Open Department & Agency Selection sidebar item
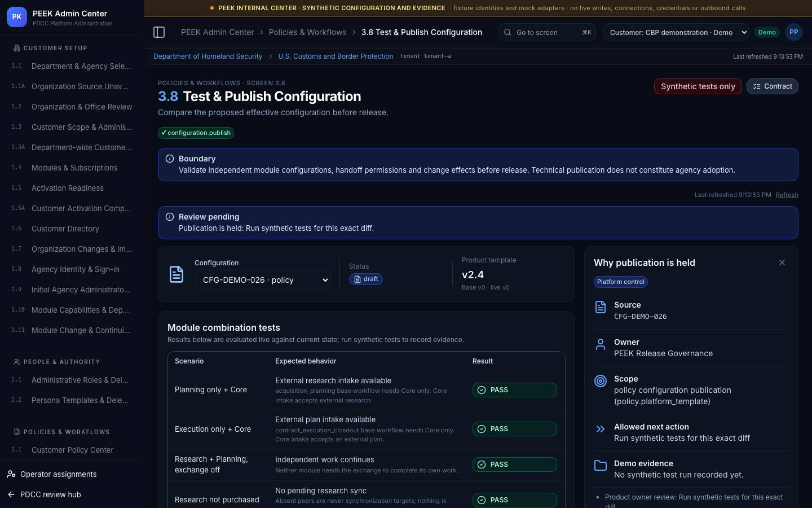 coord(72,66)
